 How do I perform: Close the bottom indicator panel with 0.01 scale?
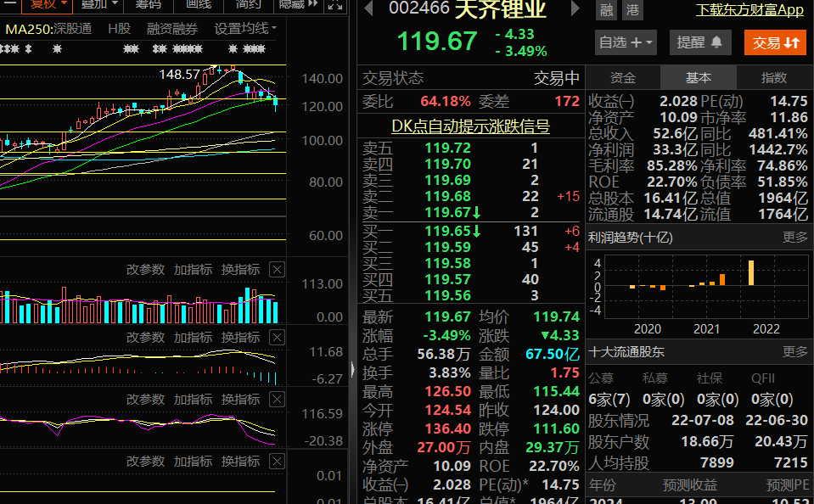[278, 461]
